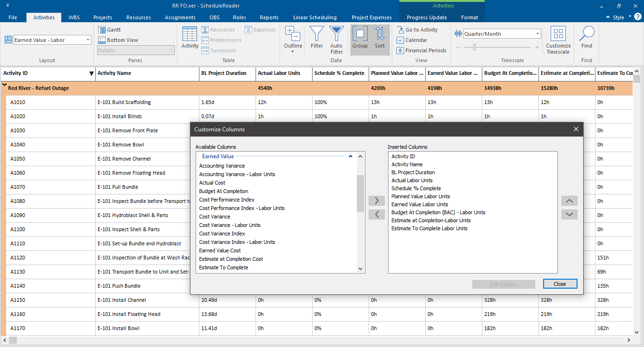The height and width of the screenshot is (347, 644).
Task: Click the Close button in Customize Columns
Action: click(x=560, y=284)
